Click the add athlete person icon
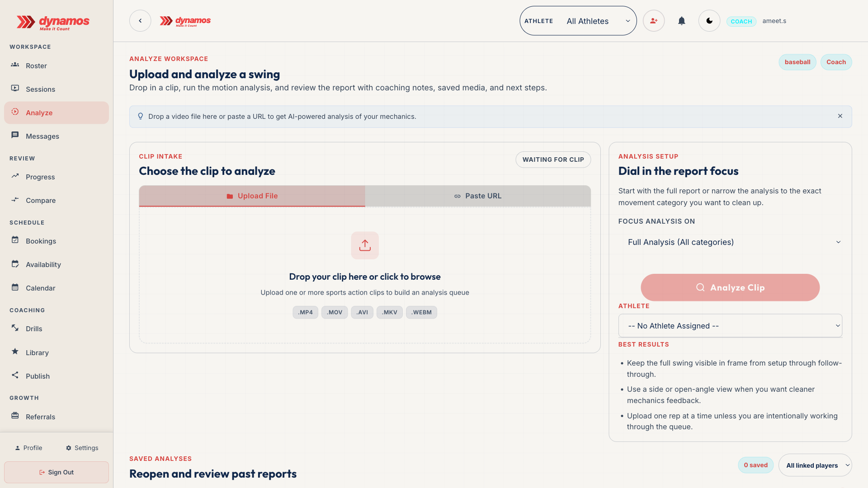868x488 pixels. (654, 21)
